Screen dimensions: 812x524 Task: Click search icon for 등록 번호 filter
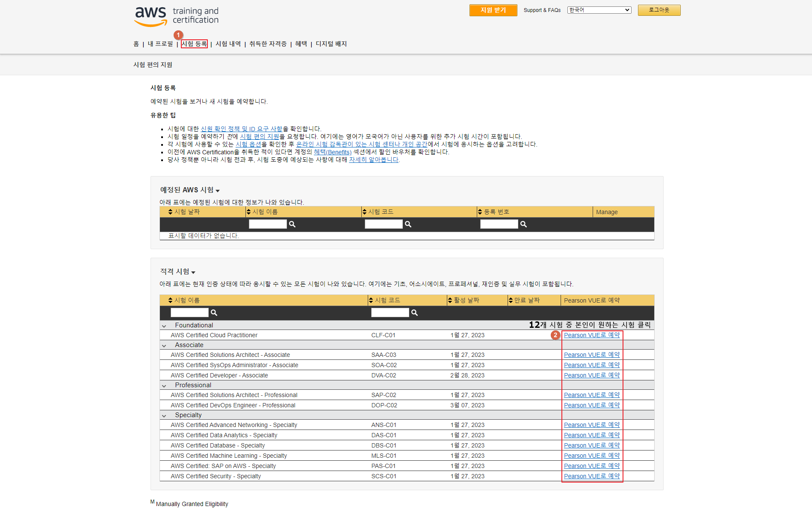[x=523, y=224]
